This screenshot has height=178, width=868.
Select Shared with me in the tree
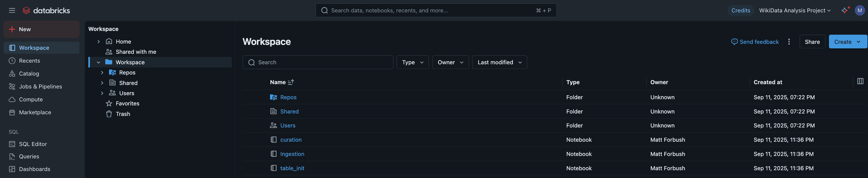[x=136, y=52]
